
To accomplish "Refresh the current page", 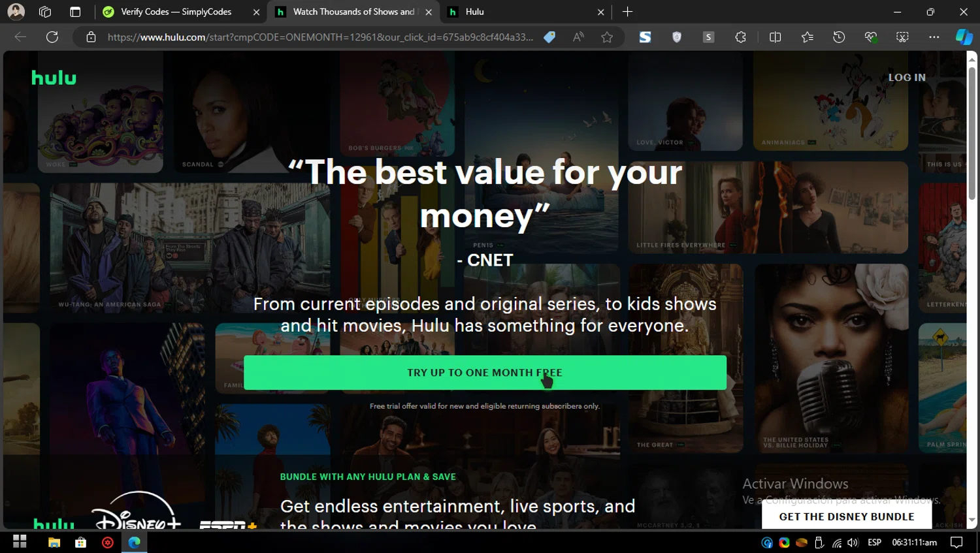I will point(52,37).
